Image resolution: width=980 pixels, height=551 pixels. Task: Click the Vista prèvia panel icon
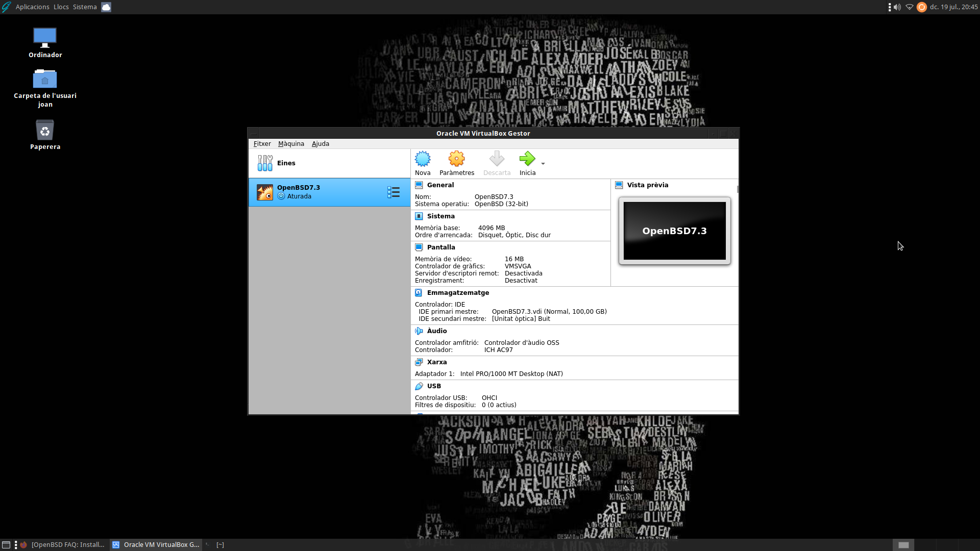[619, 185]
